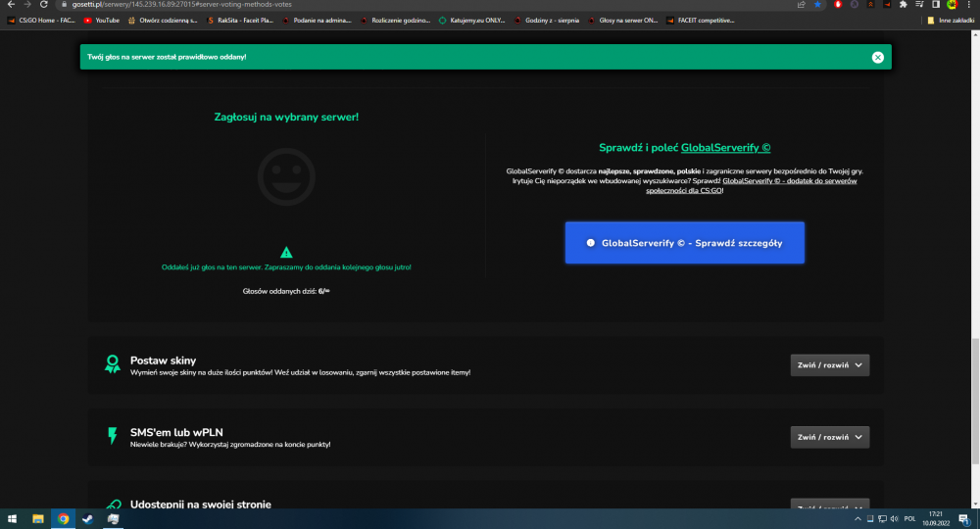Open the Chrome extensions puzzle icon
The width and height of the screenshot is (980, 529).
click(x=904, y=4)
